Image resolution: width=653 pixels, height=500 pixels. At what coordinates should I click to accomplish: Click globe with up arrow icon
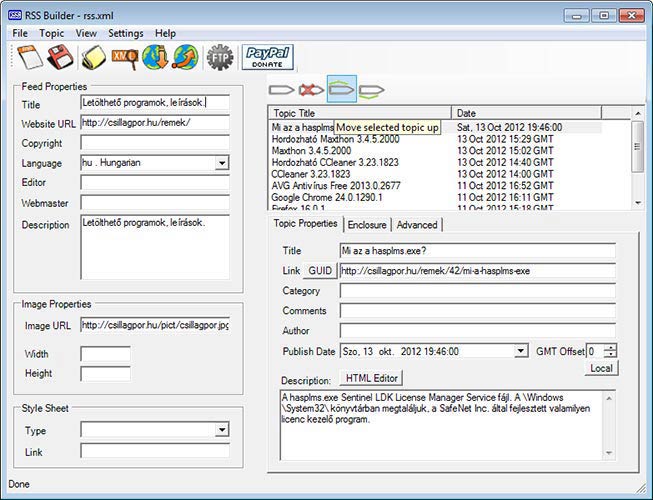click(x=185, y=57)
